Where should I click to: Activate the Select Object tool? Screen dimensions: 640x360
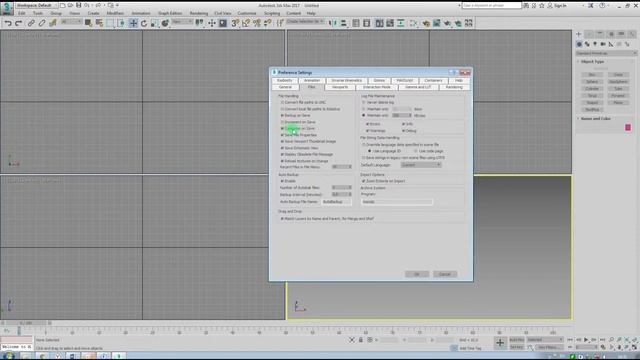point(88,23)
